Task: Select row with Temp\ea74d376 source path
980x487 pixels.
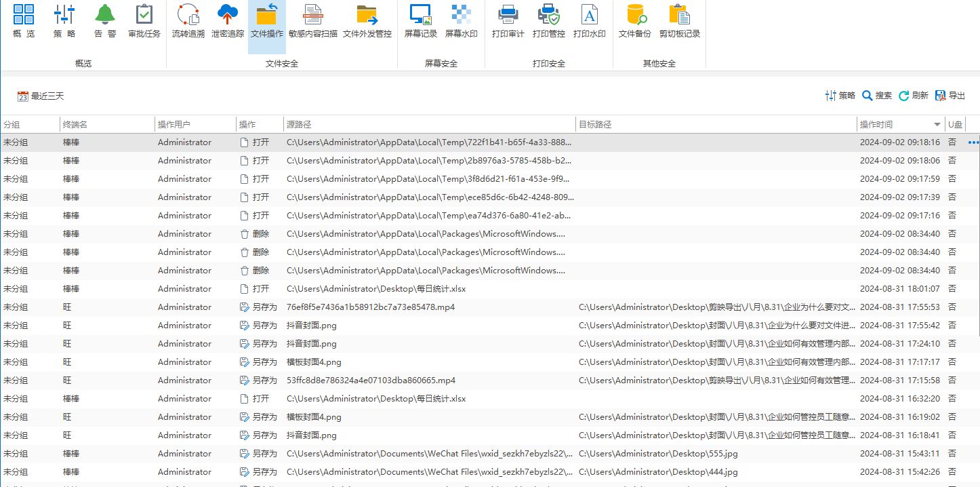Action: pyautogui.click(x=490, y=216)
